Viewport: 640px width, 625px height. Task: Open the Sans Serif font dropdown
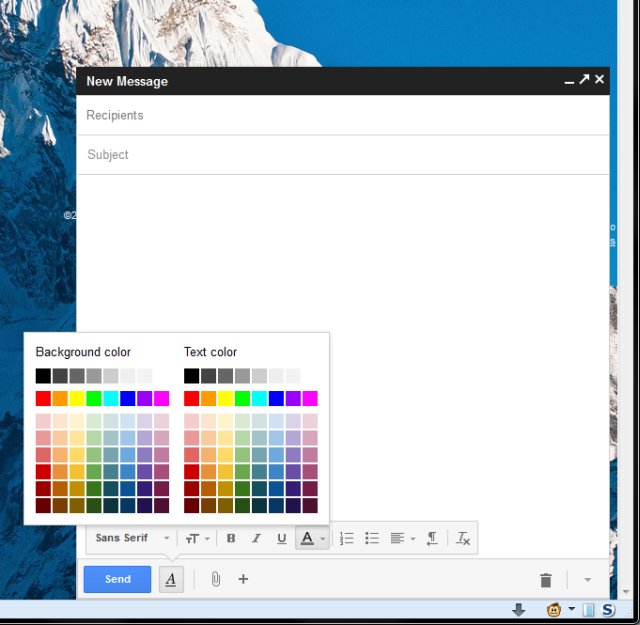(x=132, y=538)
